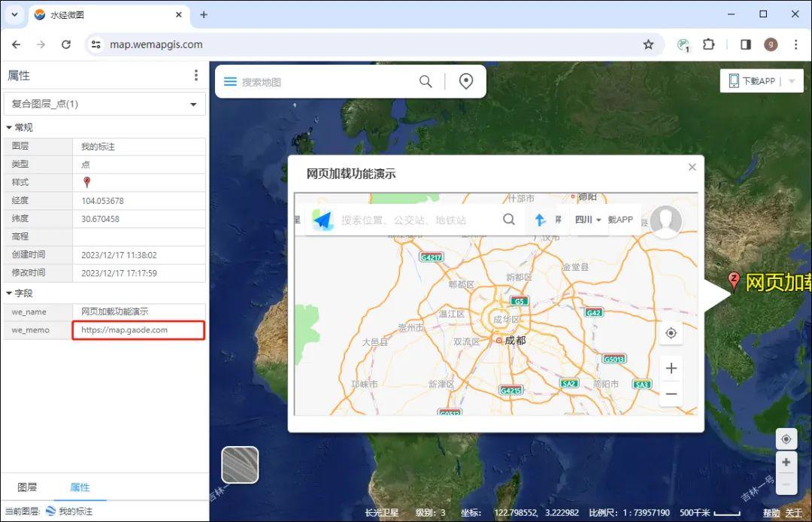Image resolution: width=812 pixels, height=522 pixels.
Task: Click the 比例尺 1:73957190 status text
Action: tap(629, 513)
